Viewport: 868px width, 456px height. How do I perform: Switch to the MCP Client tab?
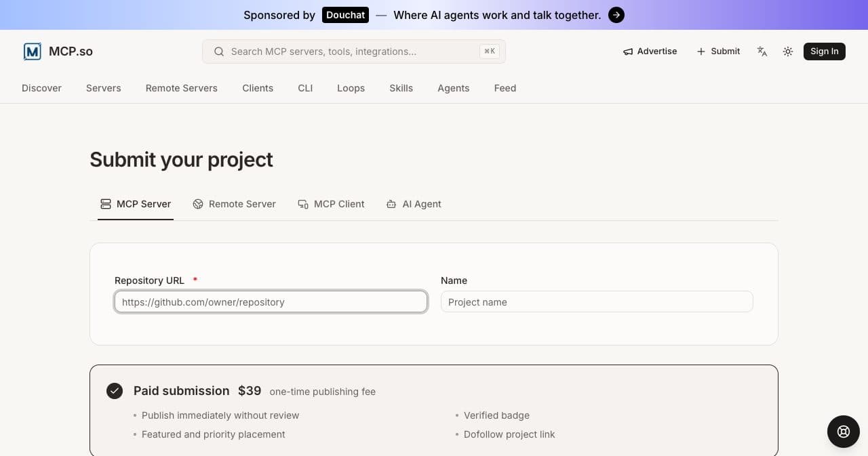[332, 204]
